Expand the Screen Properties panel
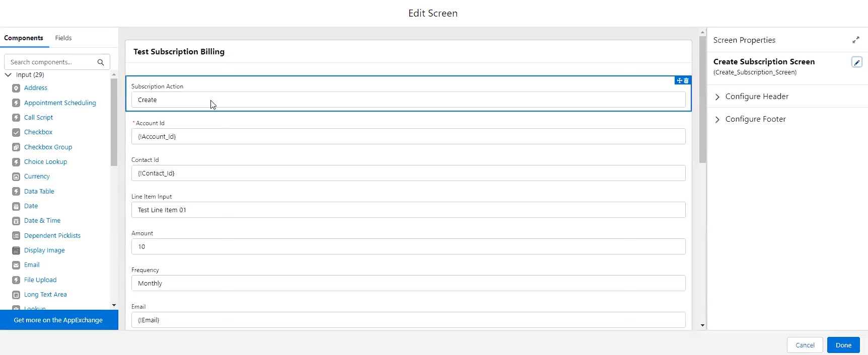868x355 pixels. [855, 40]
